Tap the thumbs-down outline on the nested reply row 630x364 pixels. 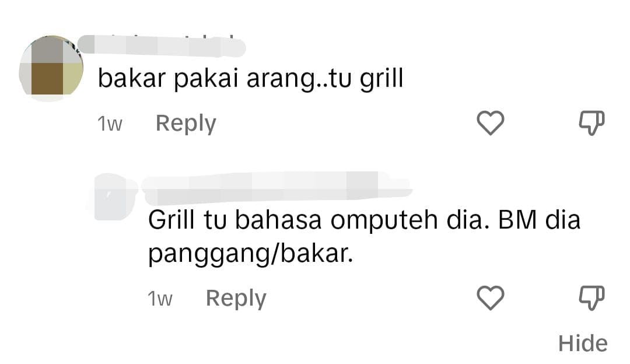point(591,297)
